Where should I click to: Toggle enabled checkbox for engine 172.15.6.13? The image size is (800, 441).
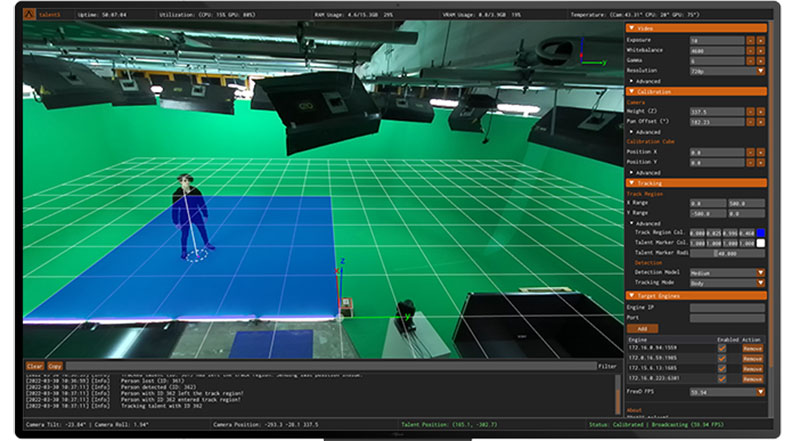(722, 369)
